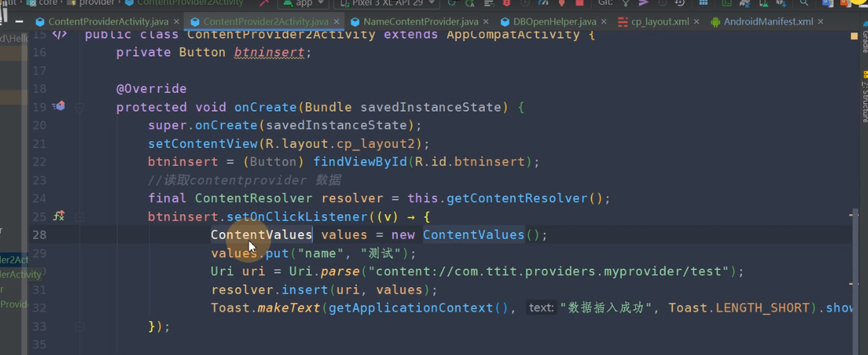Close the NameContentProvider.java tab
Image resolution: width=868 pixels, height=355 pixels.
pyautogui.click(x=486, y=22)
